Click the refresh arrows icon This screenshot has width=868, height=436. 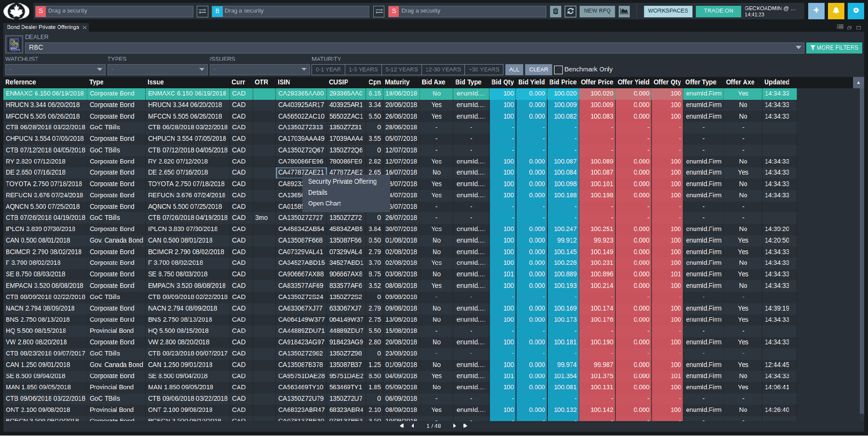coord(570,11)
